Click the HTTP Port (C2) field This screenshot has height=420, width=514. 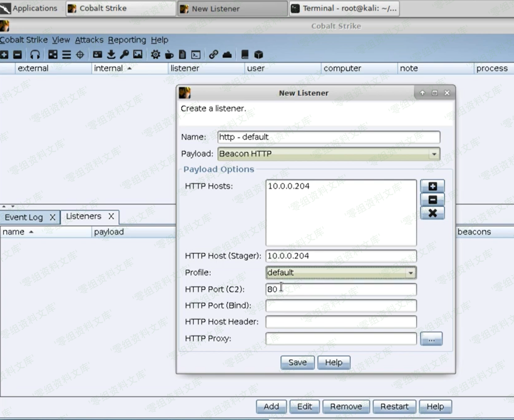[341, 289]
